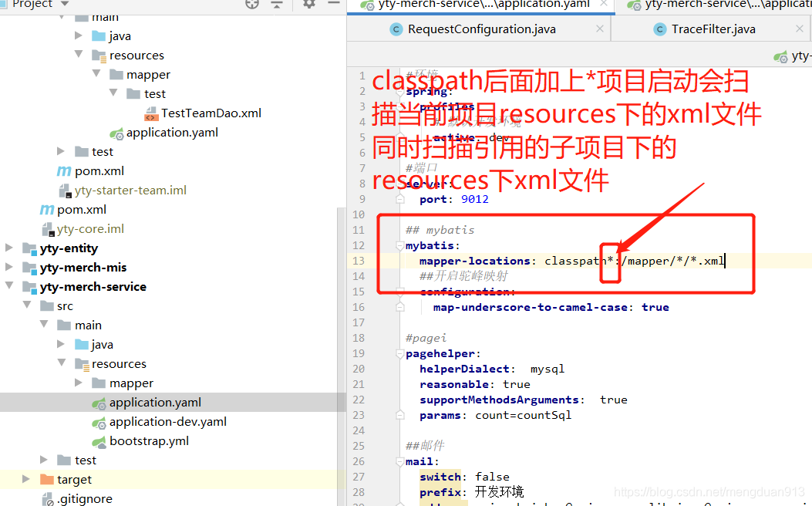Hide the Project panel with minus icon

tap(334, 4)
